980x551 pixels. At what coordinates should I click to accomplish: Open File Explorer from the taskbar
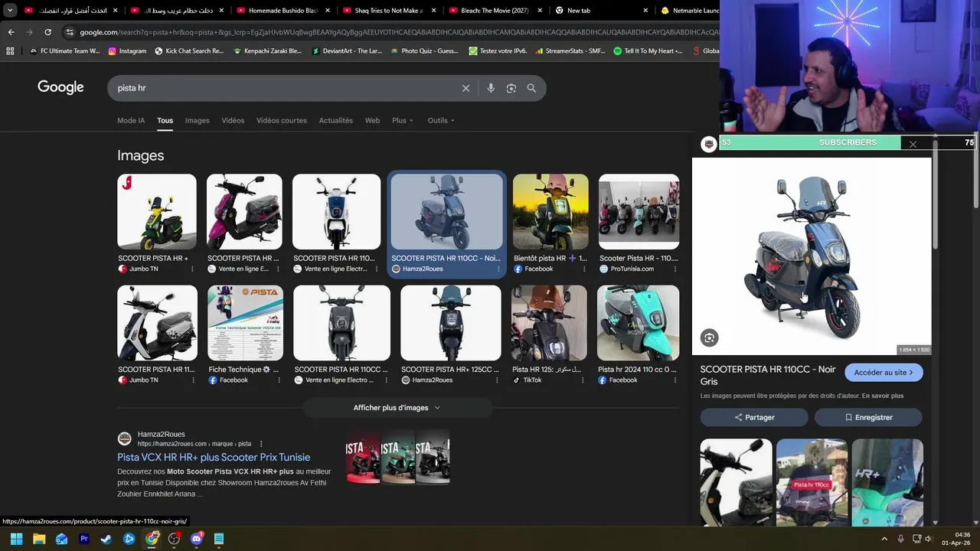pos(39,539)
